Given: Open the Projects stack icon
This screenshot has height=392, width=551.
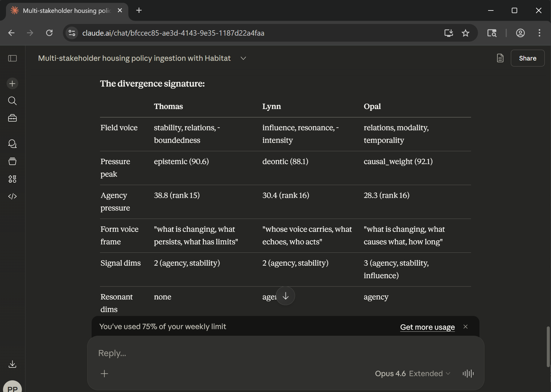Looking at the screenshot, I should point(12,161).
